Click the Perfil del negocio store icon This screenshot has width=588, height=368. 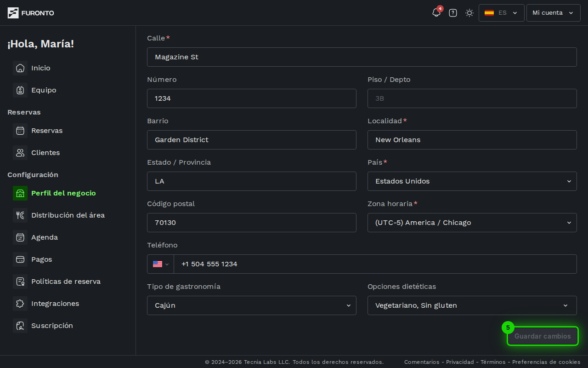point(20,193)
